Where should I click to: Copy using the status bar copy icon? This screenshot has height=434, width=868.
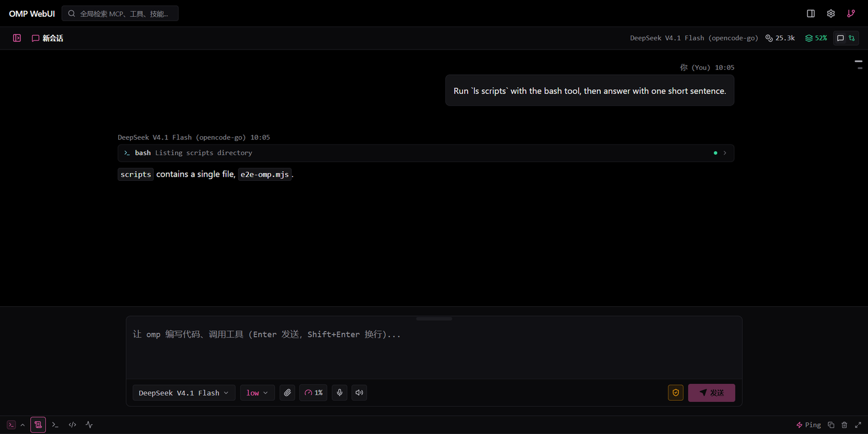click(x=831, y=425)
